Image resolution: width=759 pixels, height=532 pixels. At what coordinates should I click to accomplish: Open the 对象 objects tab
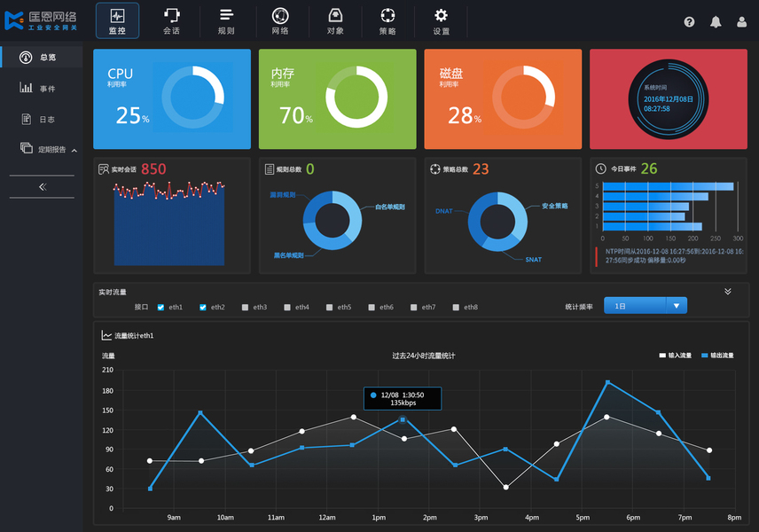pos(335,20)
